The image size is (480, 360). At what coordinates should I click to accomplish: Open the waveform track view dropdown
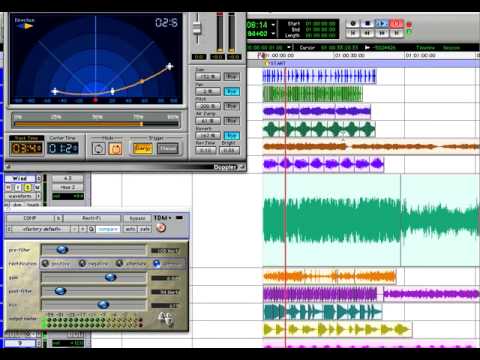pyautogui.click(x=22, y=196)
